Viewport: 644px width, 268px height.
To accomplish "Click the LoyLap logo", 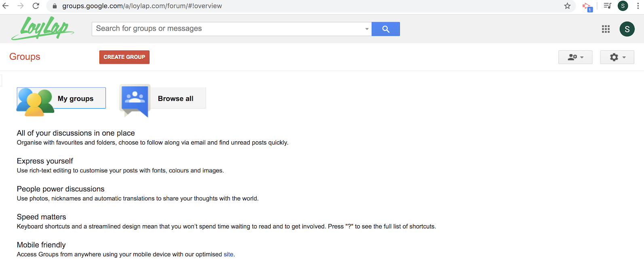I will [42, 28].
